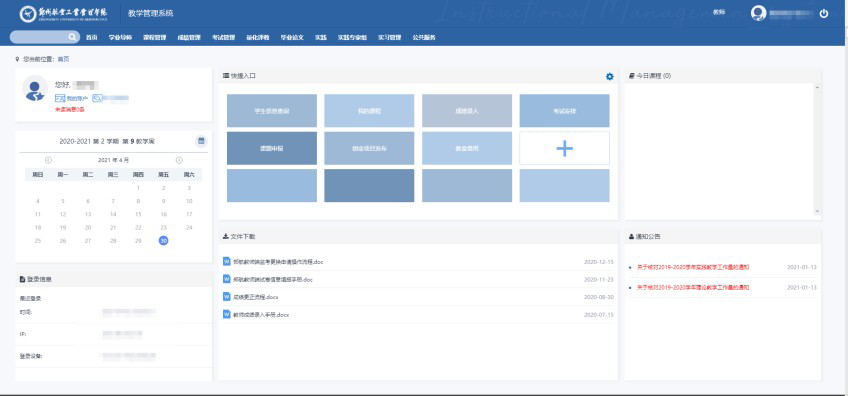The image size is (848, 396).
Task: Click the university logo
Action: pyautogui.click(x=63, y=14)
